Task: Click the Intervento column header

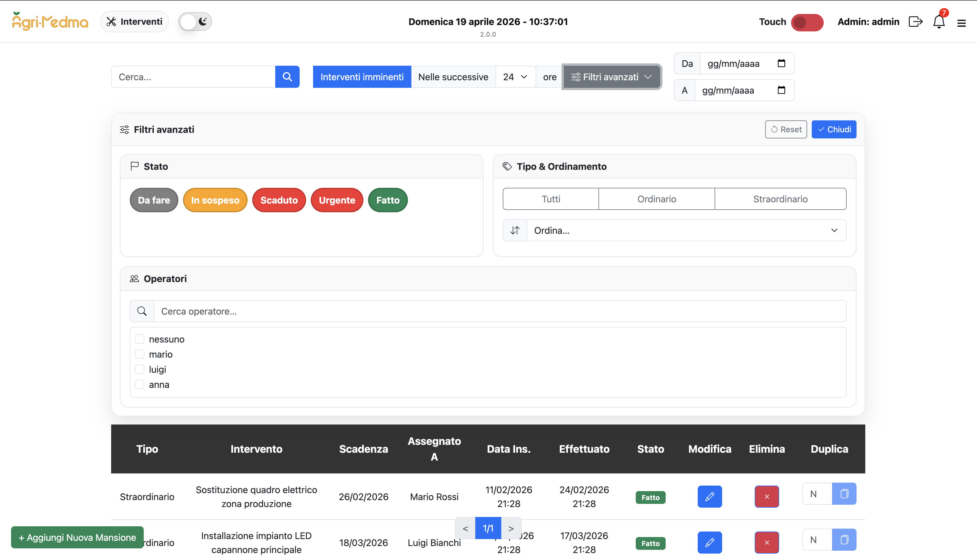Action: 256,449
